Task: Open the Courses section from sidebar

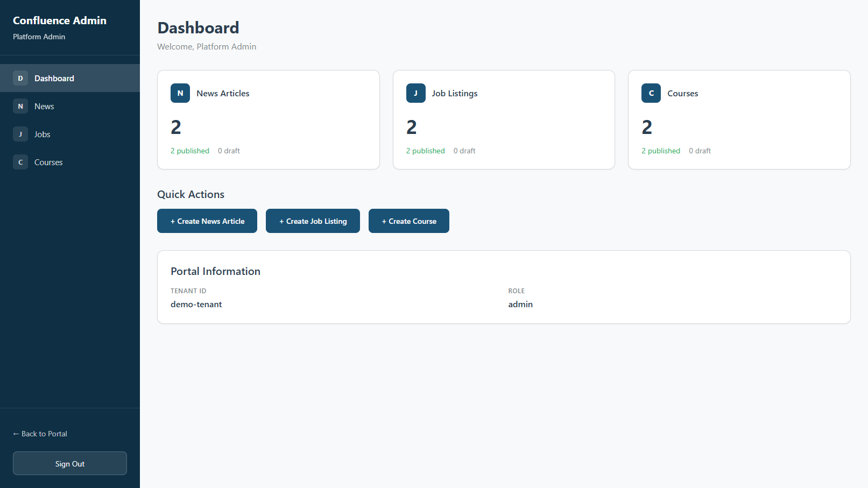Action: coord(48,162)
